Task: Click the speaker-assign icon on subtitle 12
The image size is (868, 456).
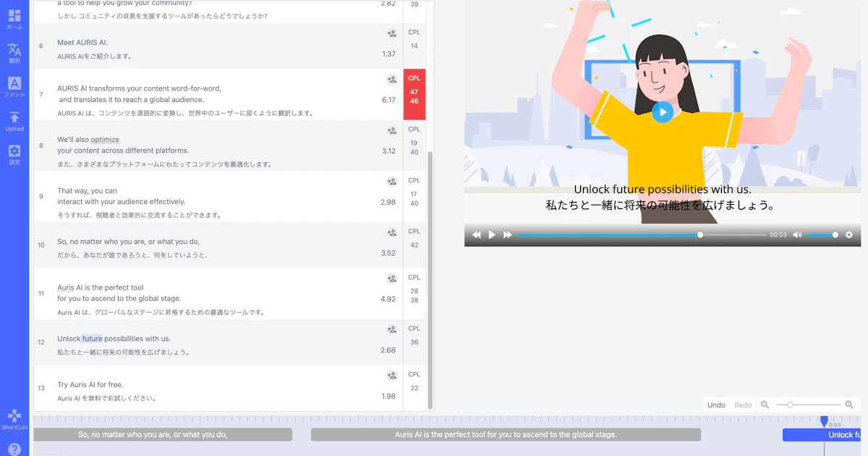Action: coord(391,329)
